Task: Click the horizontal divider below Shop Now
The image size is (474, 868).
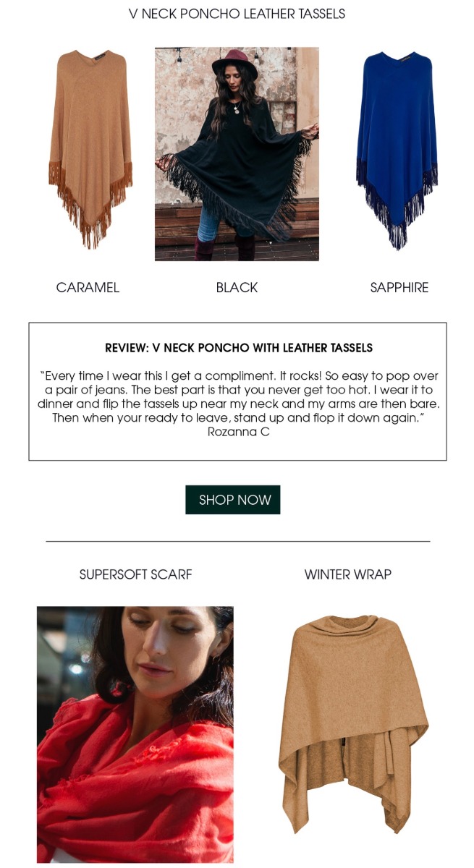Action: click(x=237, y=541)
